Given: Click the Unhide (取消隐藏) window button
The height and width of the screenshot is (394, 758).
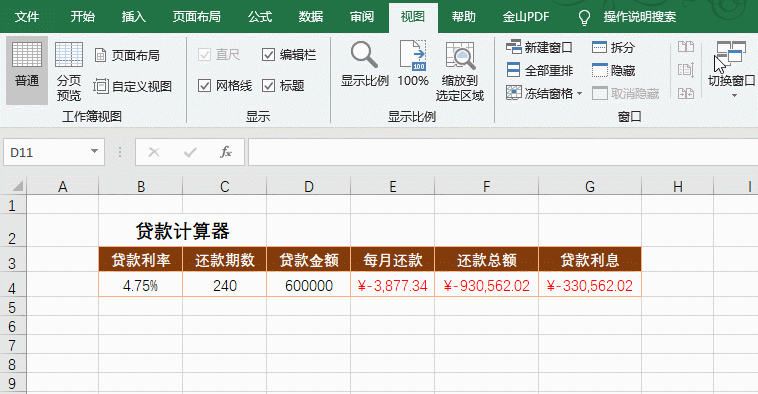Looking at the screenshot, I should pyautogui.click(x=626, y=93).
